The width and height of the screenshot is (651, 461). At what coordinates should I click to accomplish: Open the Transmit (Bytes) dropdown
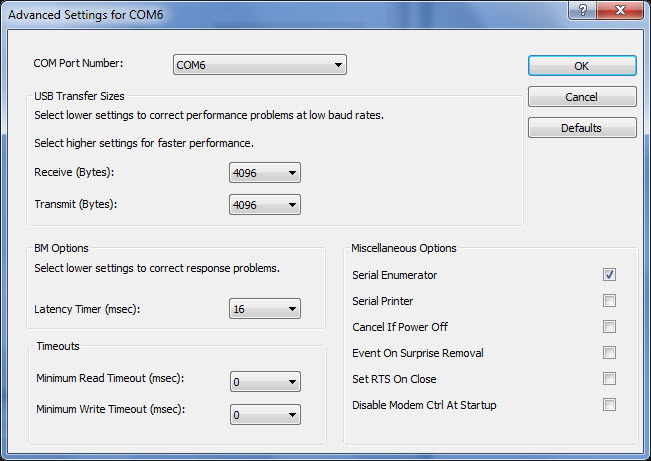click(265, 205)
